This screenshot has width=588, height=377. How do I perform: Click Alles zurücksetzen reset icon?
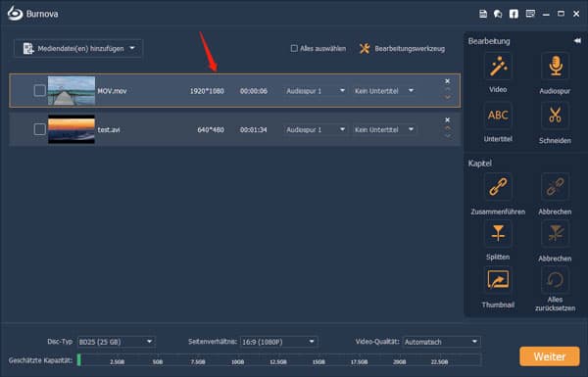tap(555, 280)
